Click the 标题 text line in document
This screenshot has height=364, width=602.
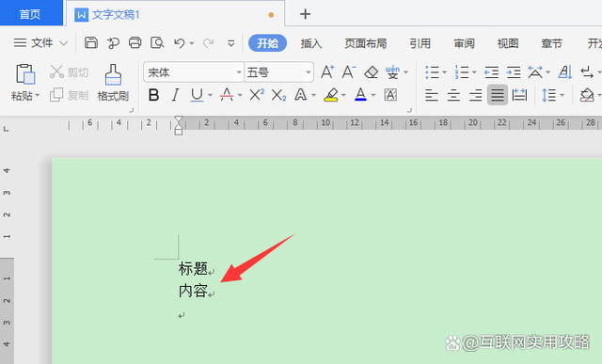tap(193, 269)
